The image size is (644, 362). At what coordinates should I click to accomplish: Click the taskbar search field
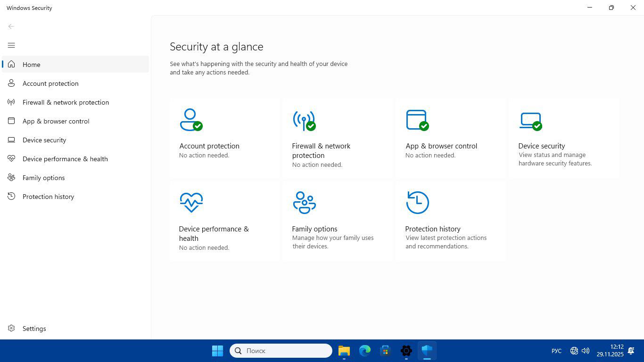(x=281, y=351)
